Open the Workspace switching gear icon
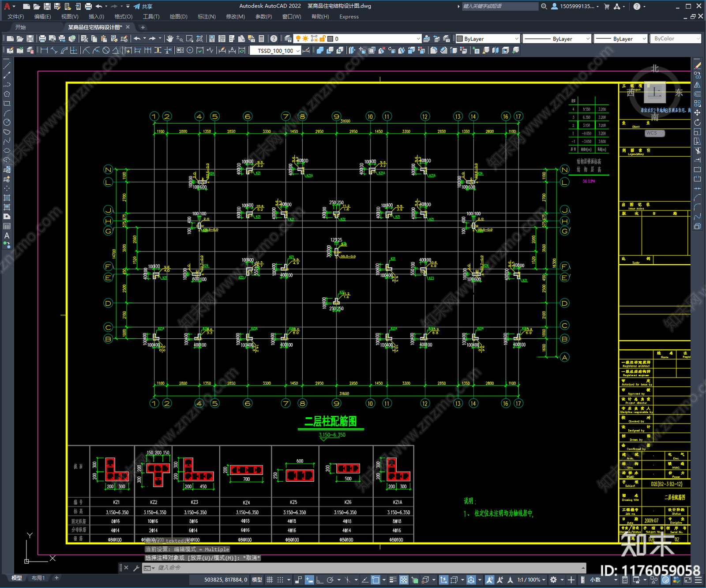Viewport: 706px width, 588px height. tap(553, 580)
